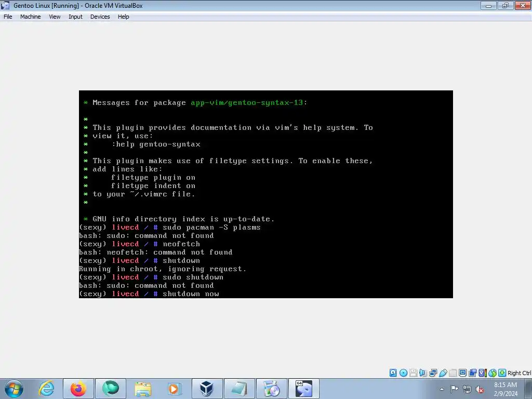
Task: Click the muted volume tray icon
Action: [480, 389]
